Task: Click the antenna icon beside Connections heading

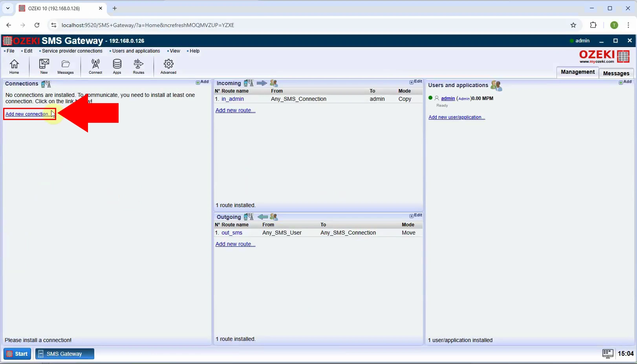Action: tap(46, 84)
